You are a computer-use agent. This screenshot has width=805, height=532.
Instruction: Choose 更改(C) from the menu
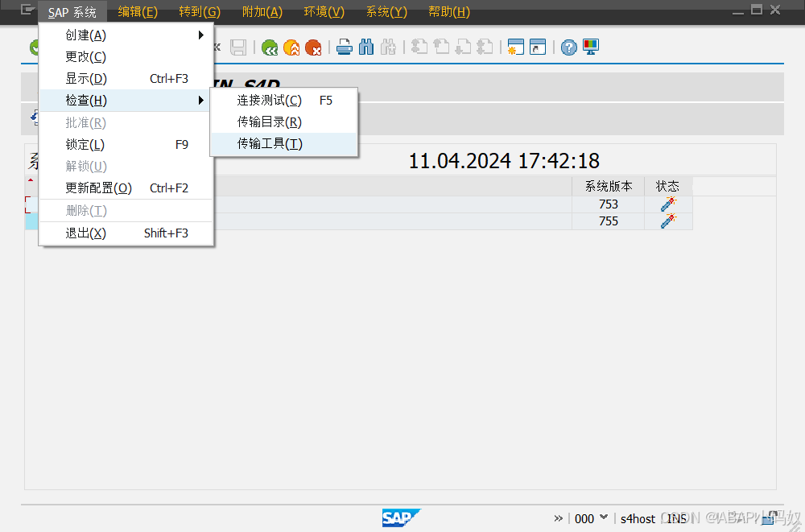(x=126, y=56)
